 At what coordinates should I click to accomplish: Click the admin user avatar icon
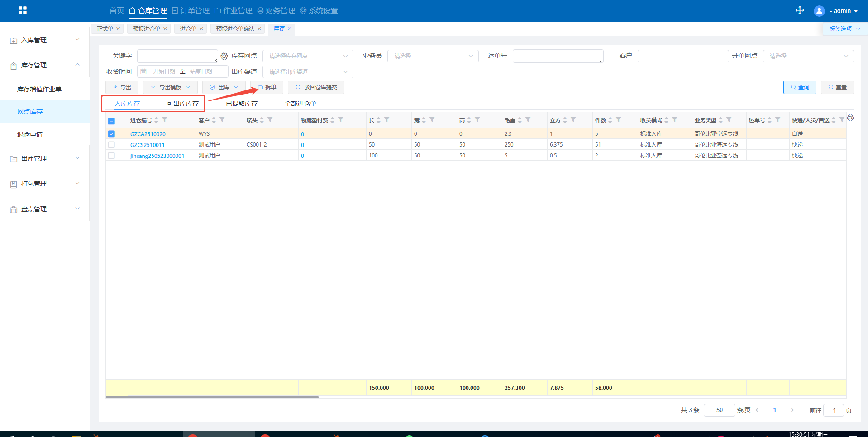coord(819,11)
